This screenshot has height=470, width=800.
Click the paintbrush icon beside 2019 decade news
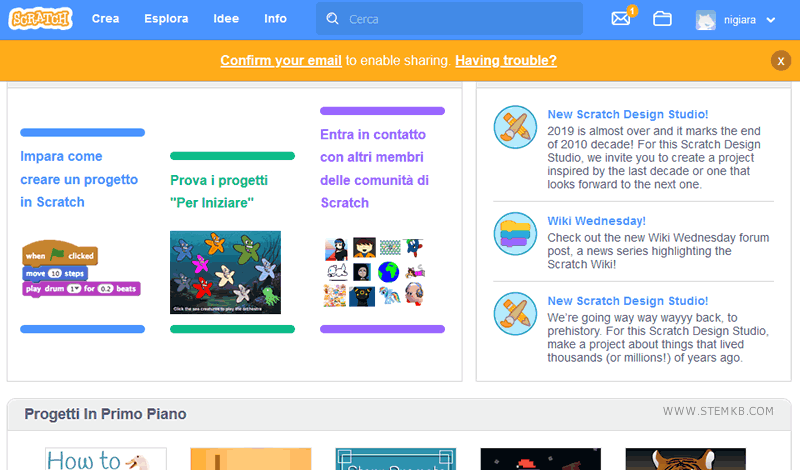click(515, 127)
